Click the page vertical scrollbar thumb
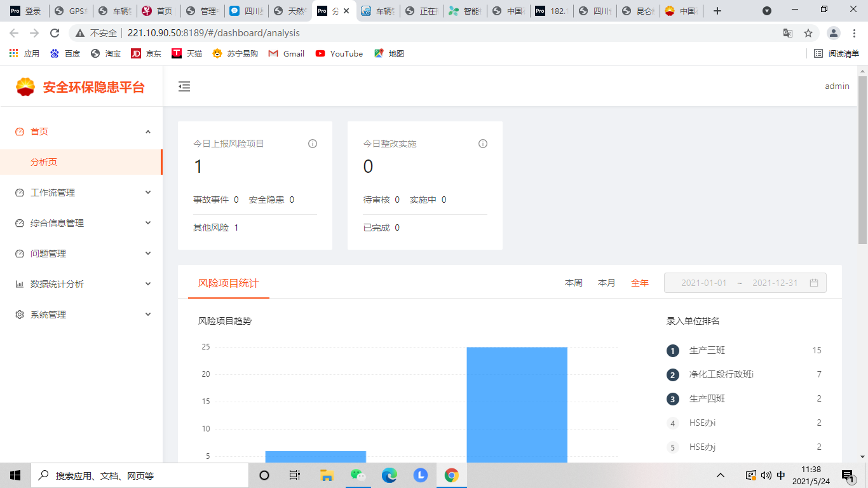 point(862,160)
